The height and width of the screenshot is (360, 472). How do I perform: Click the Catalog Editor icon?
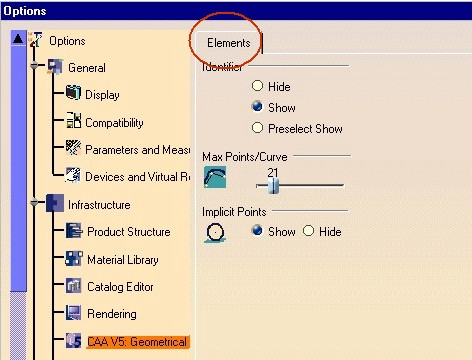(74, 286)
